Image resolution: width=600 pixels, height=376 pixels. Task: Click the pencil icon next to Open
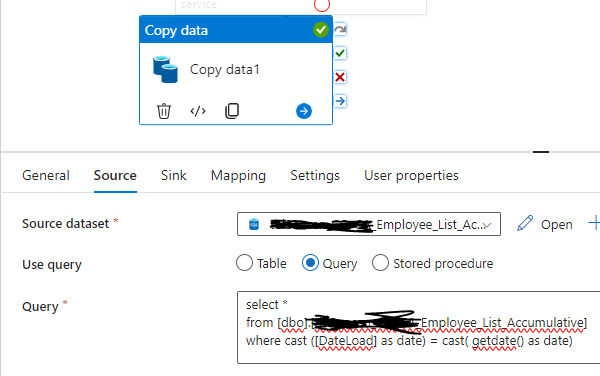(x=525, y=223)
